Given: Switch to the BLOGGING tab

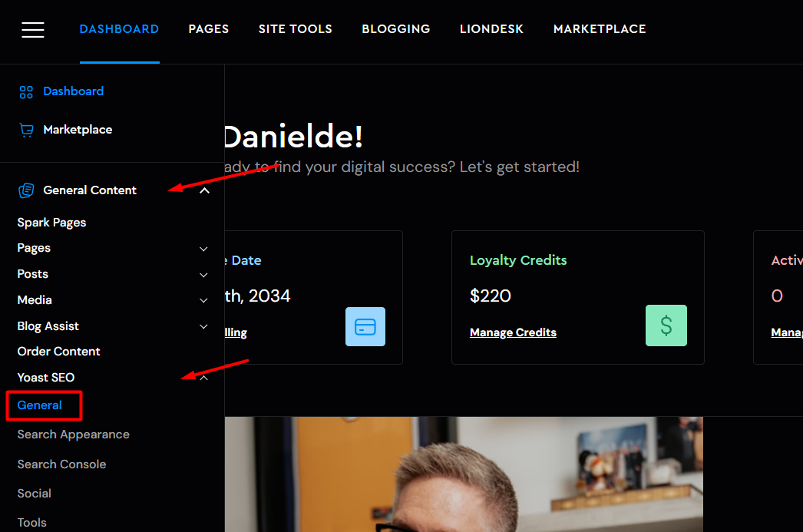Looking at the screenshot, I should pos(396,29).
